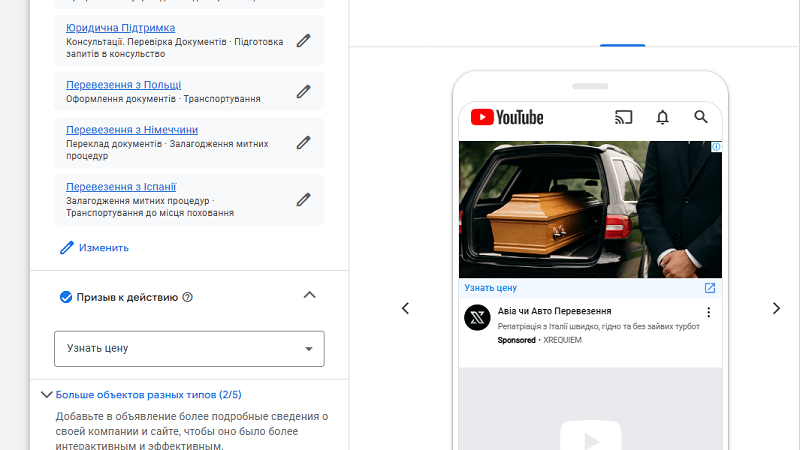Image resolution: width=800 pixels, height=450 pixels.
Task: Click headline Авіа чи Авто Перевезення
Action: pyautogui.click(x=555, y=311)
